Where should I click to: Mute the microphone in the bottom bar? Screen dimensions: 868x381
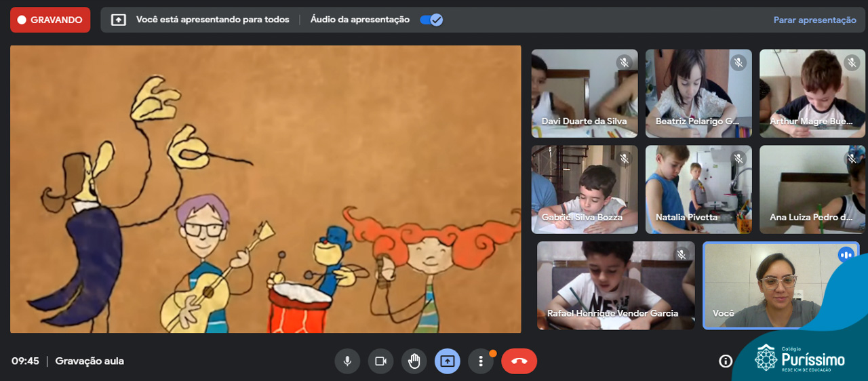(x=347, y=361)
